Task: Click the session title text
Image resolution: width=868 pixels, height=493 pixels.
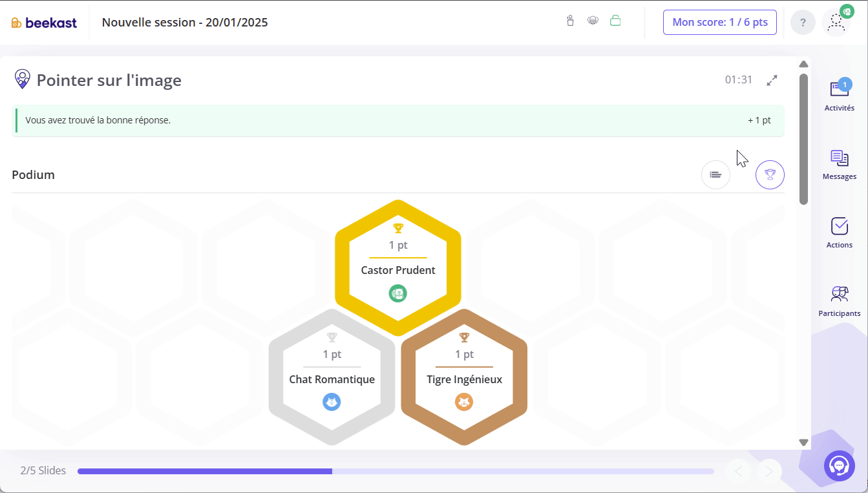Action: [x=185, y=23]
